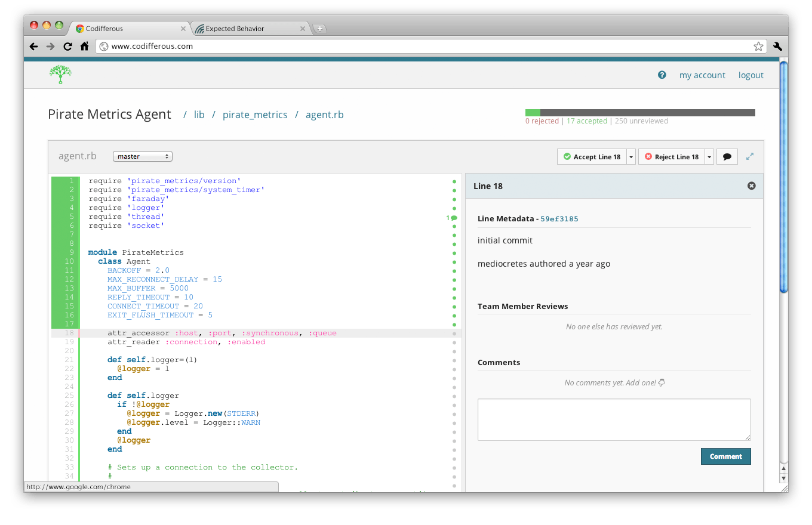Click the 'Pirate Metrics Agent' title
The width and height of the screenshot is (812, 525).
[109, 115]
